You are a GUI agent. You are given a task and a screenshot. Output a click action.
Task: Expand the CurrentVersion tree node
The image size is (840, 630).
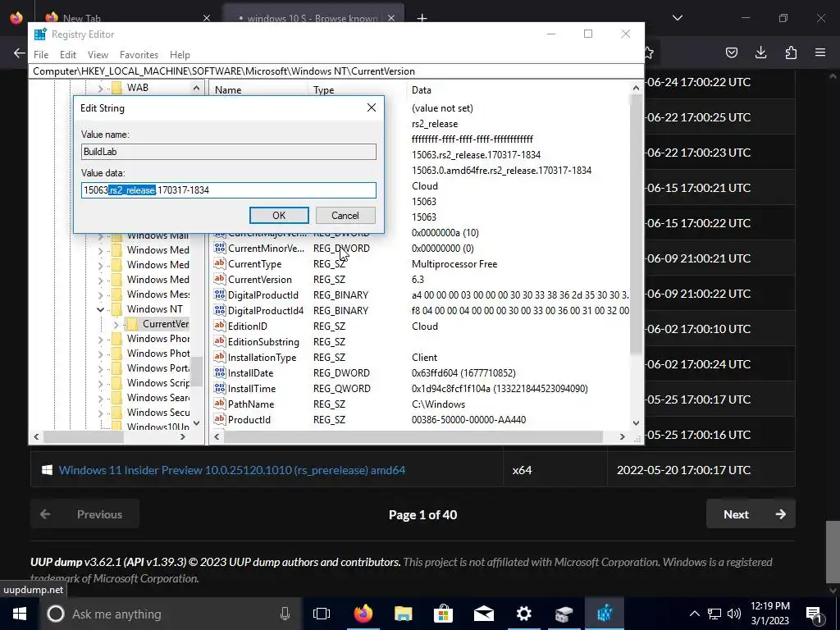[x=116, y=324]
